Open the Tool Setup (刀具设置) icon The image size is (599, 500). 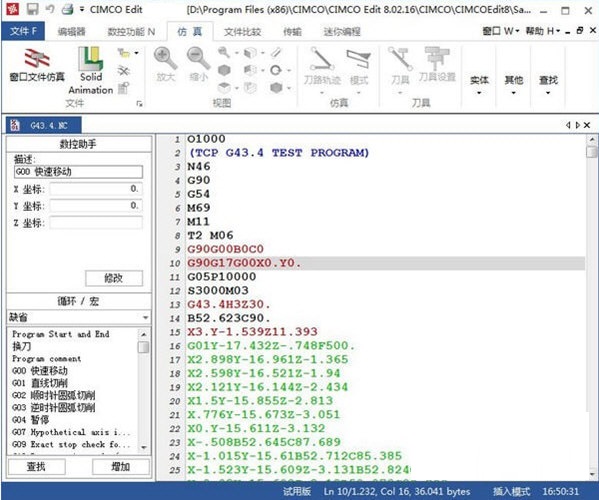(x=437, y=58)
